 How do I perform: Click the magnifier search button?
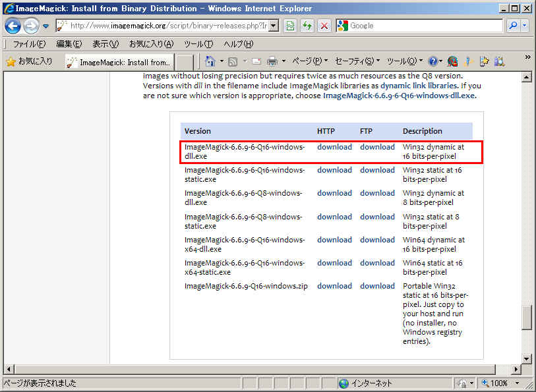click(x=513, y=26)
